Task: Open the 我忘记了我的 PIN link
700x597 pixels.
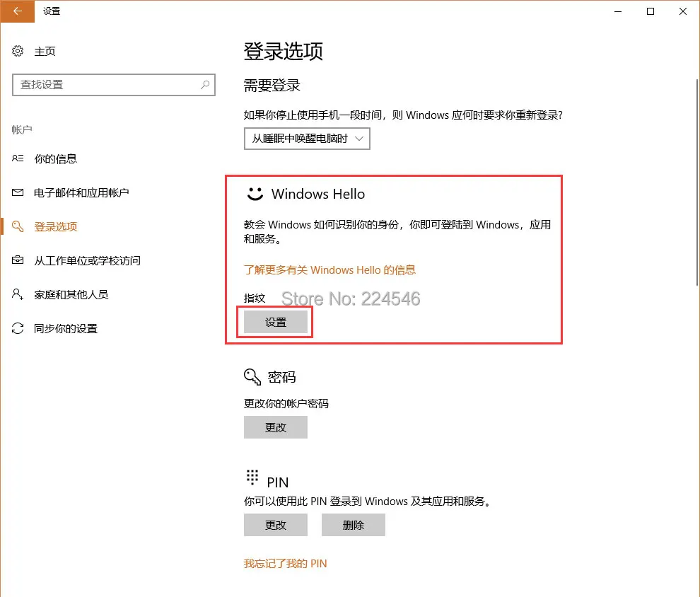Action: click(285, 564)
